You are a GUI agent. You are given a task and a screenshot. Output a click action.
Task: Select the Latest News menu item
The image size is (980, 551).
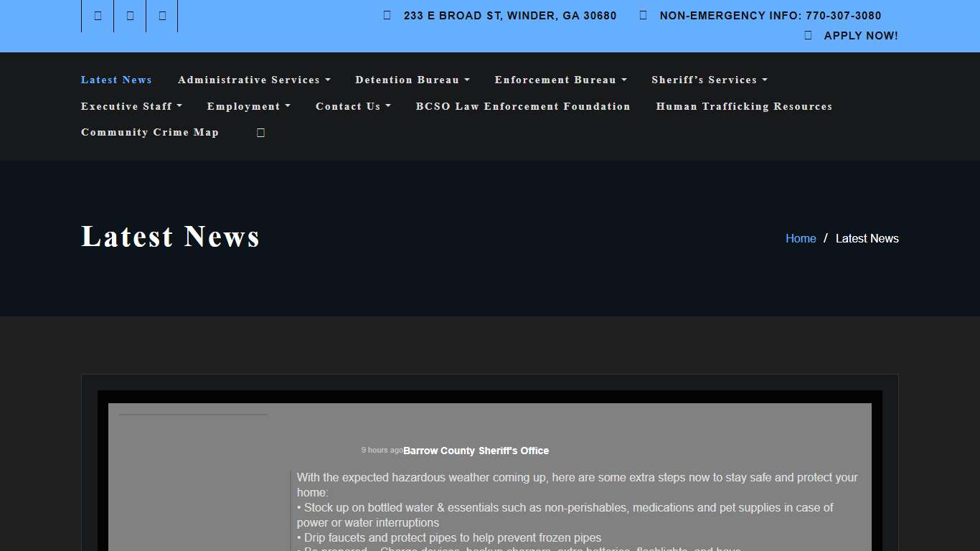click(x=116, y=80)
